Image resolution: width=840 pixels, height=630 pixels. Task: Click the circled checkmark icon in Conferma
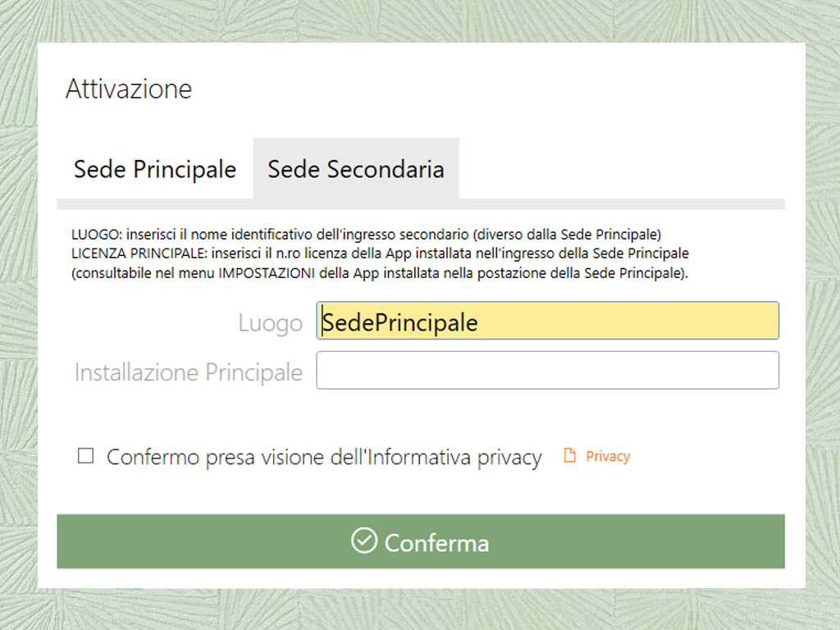click(x=364, y=541)
